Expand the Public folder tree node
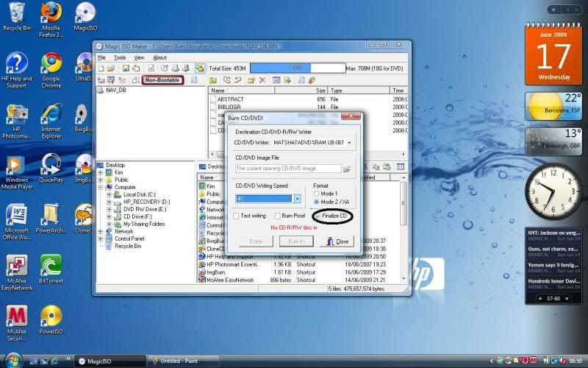This screenshot has width=588, height=368. [x=101, y=180]
